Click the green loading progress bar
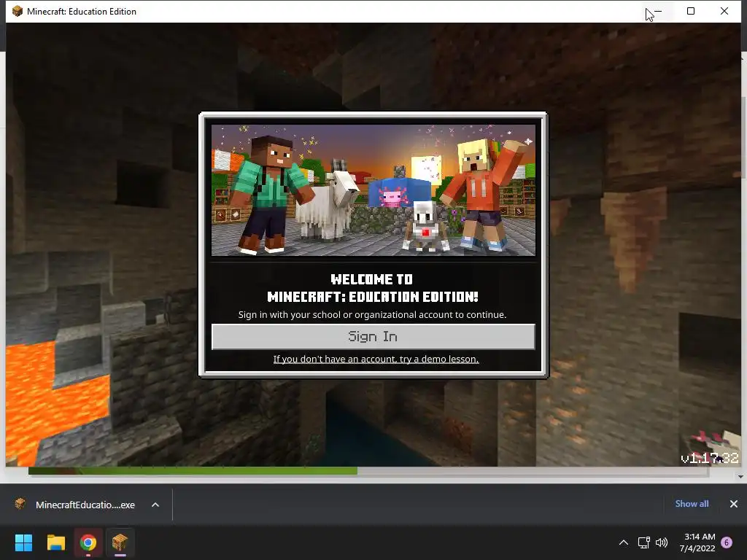The image size is (747, 560). pos(193,471)
